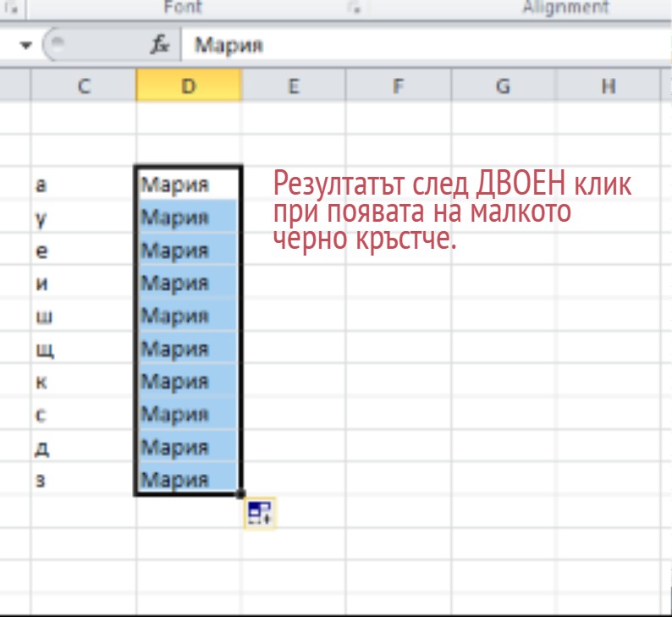Screen dimensions: 672x617
Task: Select the cell with letter а in column C
Action: click(x=83, y=185)
